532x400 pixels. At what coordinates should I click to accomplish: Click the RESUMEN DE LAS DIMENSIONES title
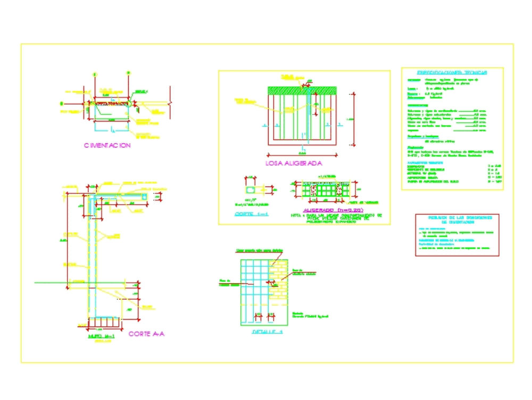coord(460,219)
